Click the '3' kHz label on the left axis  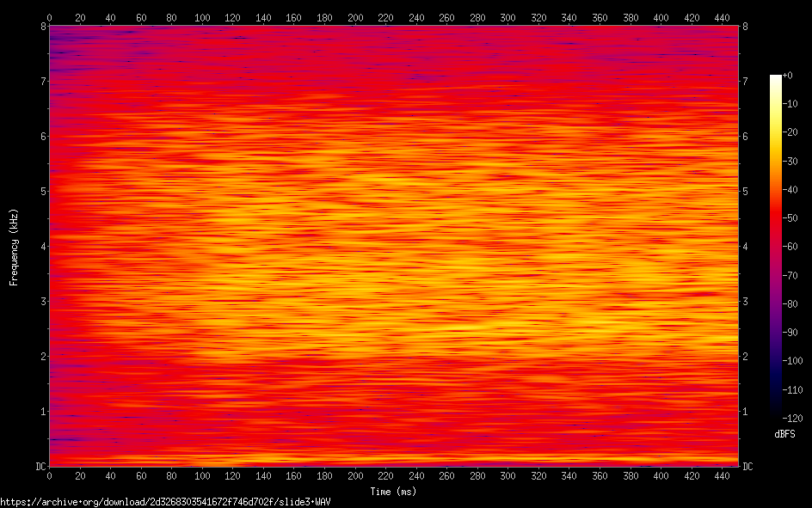42,301
